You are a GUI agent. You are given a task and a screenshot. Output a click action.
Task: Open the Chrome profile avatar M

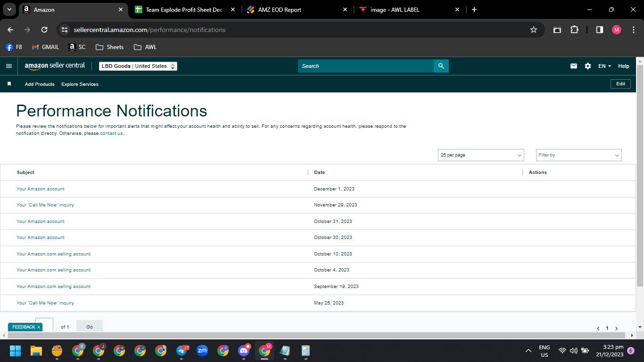point(617,30)
